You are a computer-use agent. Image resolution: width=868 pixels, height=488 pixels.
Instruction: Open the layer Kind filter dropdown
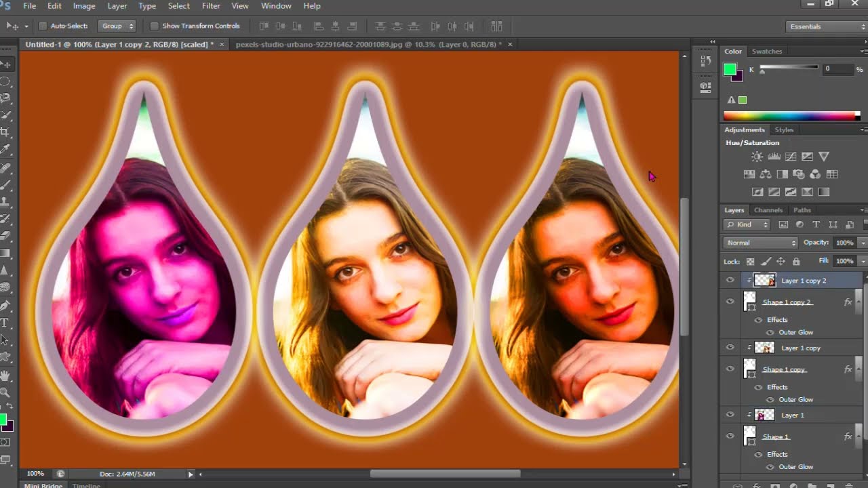tap(747, 224)
